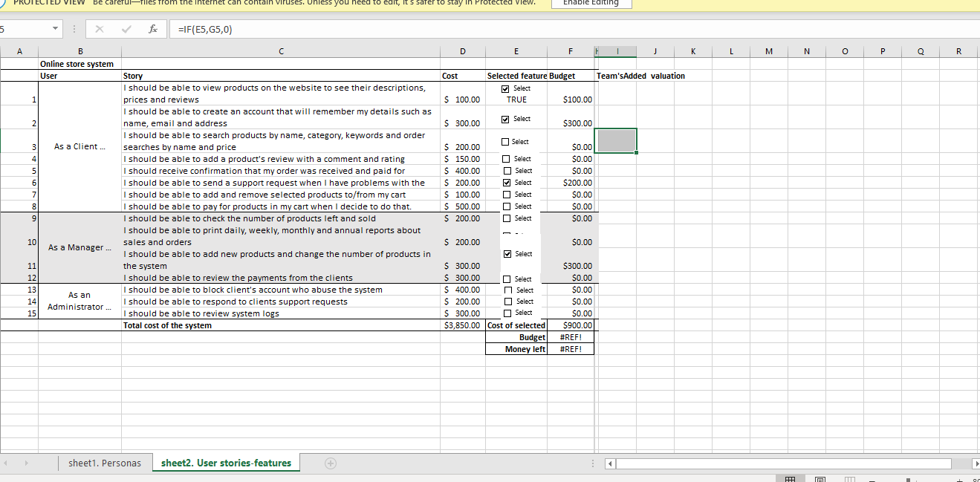Toggle the Select checkbox for story 11

(x=506, y=254)
